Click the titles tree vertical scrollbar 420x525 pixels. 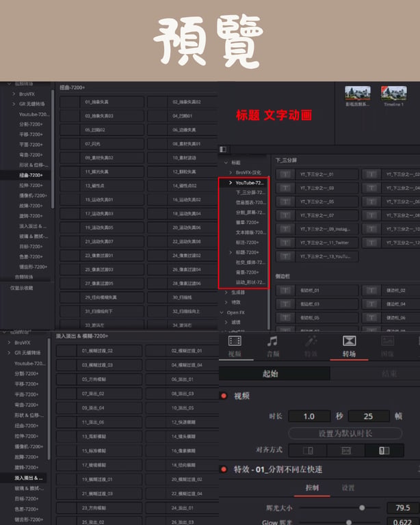click(x=269, y=253)
